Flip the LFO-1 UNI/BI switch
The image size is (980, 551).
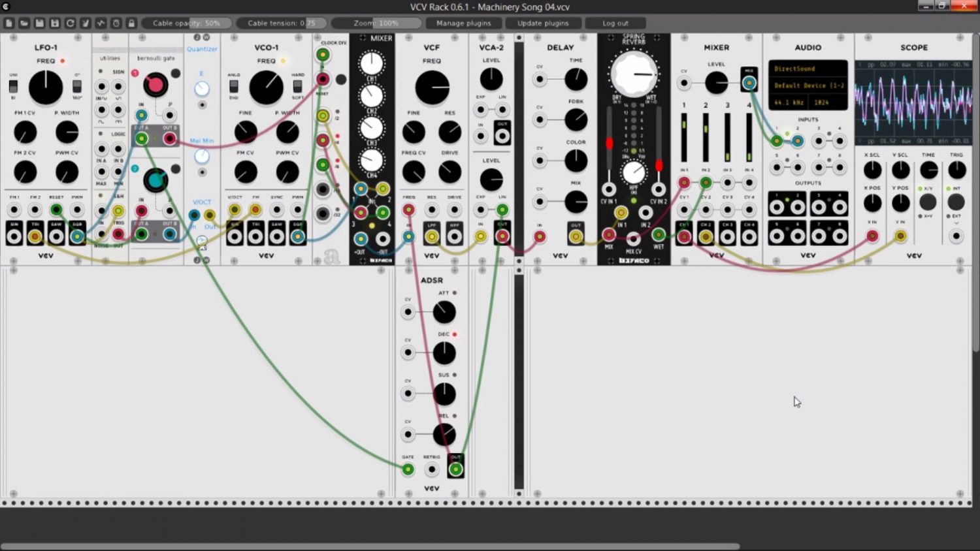[13, 86]
